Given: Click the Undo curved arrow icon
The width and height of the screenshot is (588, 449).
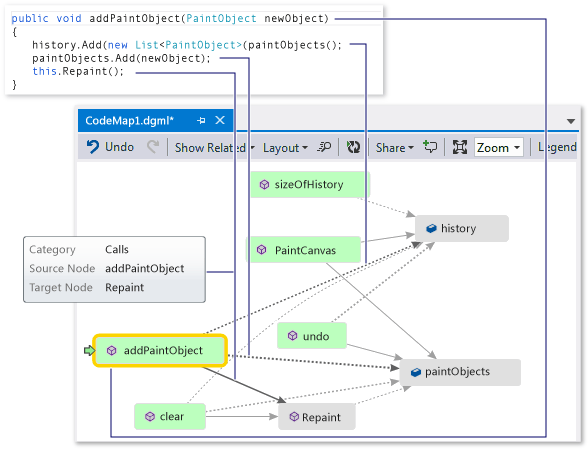Looking at the screenshot, I should click(93, 147).
